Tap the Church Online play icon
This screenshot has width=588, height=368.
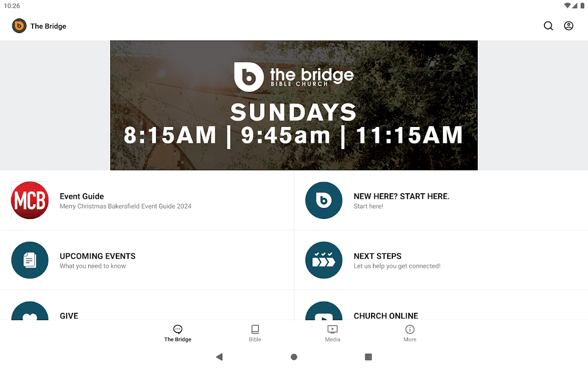(x=324, y=312)
